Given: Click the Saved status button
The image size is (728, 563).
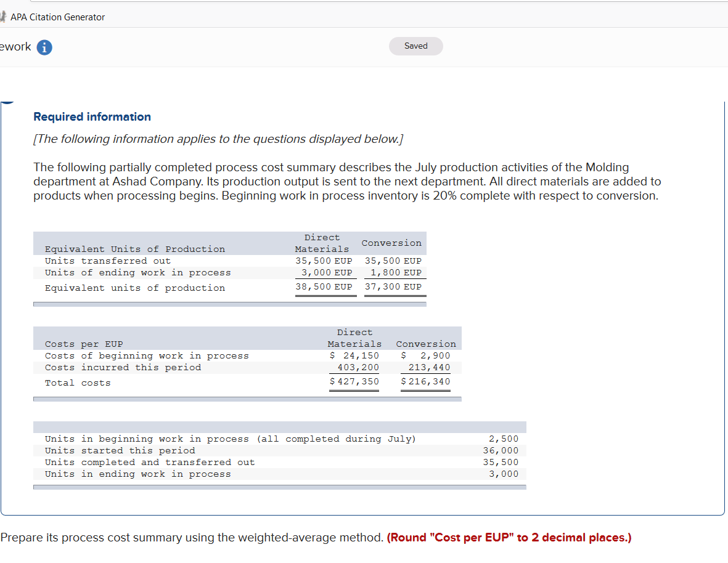Looking at the screenshot, I should coord(415,46).
